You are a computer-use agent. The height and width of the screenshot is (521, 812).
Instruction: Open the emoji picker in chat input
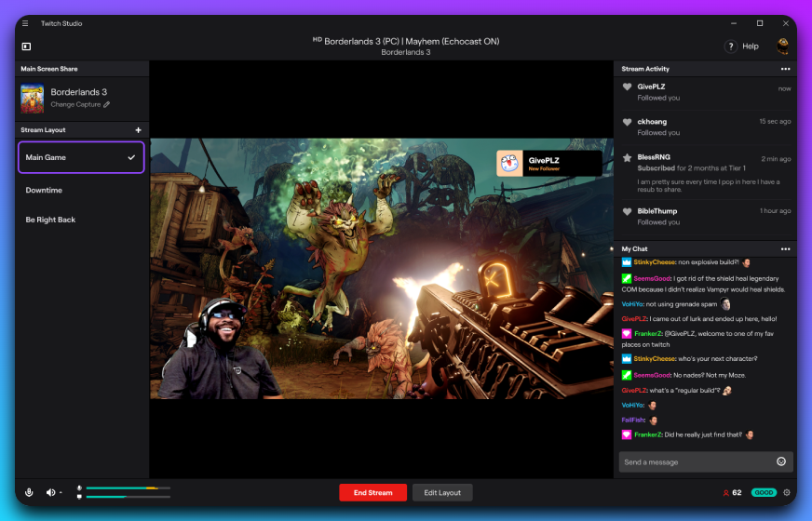[781, 461]
